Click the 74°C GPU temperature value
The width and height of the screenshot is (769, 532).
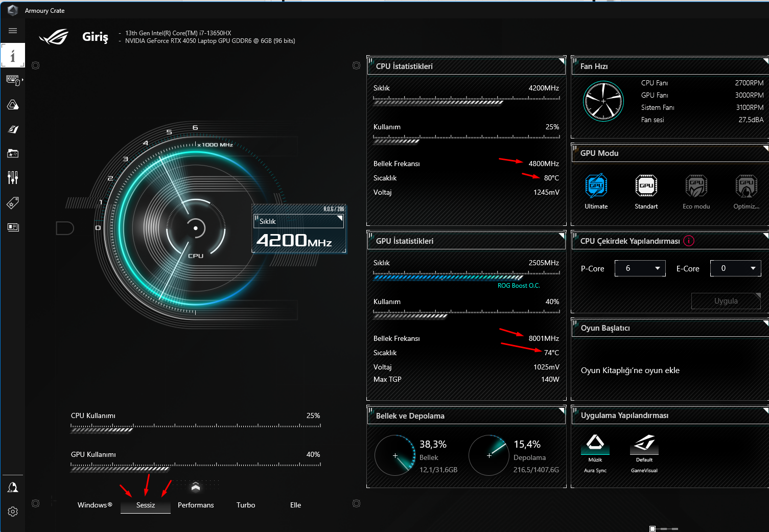[551, 353]
